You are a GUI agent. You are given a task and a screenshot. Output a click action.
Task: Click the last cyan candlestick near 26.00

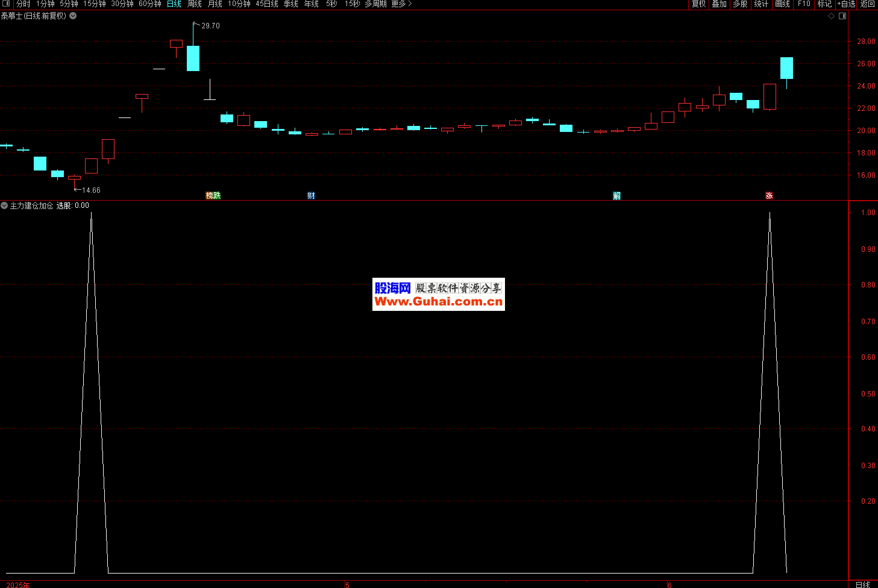(x=786, y=68)
